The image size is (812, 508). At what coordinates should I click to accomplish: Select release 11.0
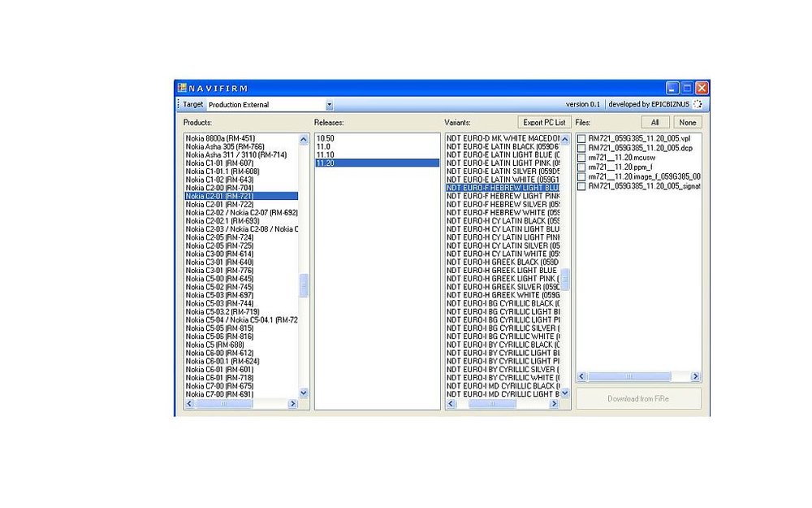pyautogui.click(x=377, y=146)
